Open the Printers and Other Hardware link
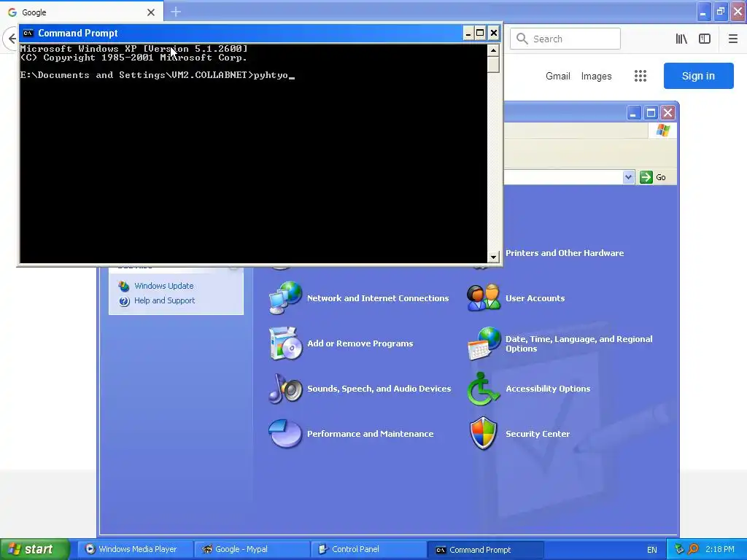747x560 pixels. (565, 253)
